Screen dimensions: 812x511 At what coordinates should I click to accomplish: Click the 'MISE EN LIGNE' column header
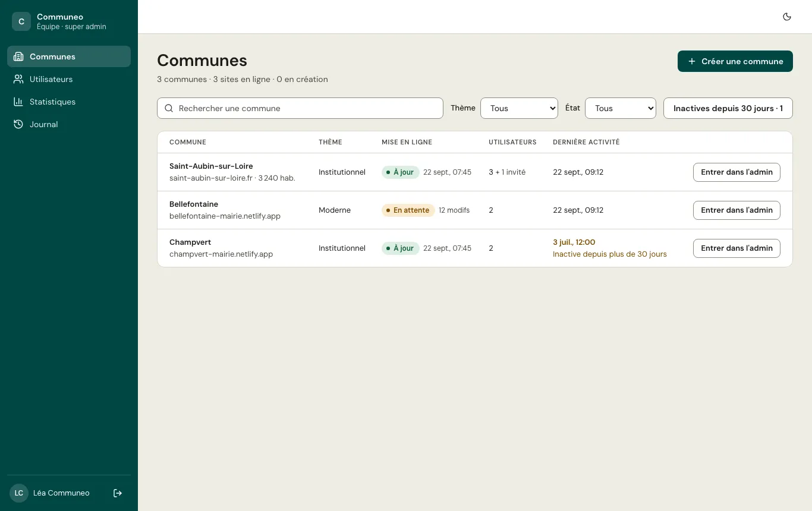tap(407, 142)
